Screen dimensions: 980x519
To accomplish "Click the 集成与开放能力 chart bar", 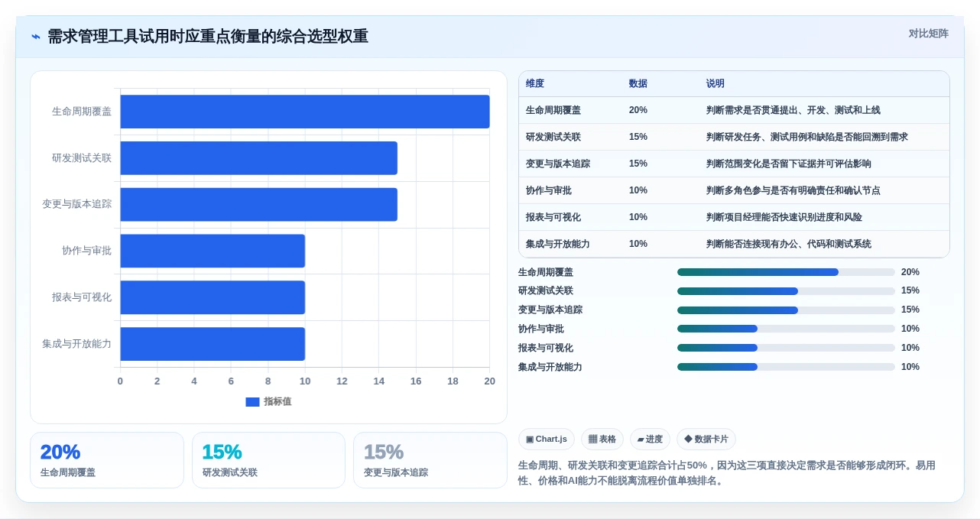I will tap(213, 344).
